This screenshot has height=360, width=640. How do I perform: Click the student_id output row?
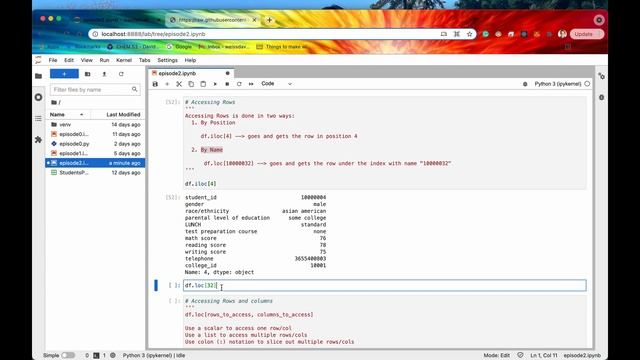point(255,197)
